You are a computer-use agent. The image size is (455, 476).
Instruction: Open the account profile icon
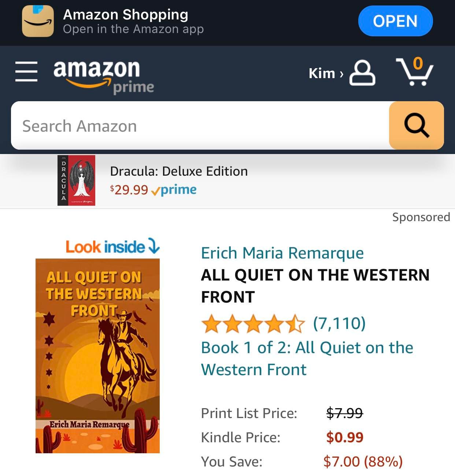tap(362, 73)
